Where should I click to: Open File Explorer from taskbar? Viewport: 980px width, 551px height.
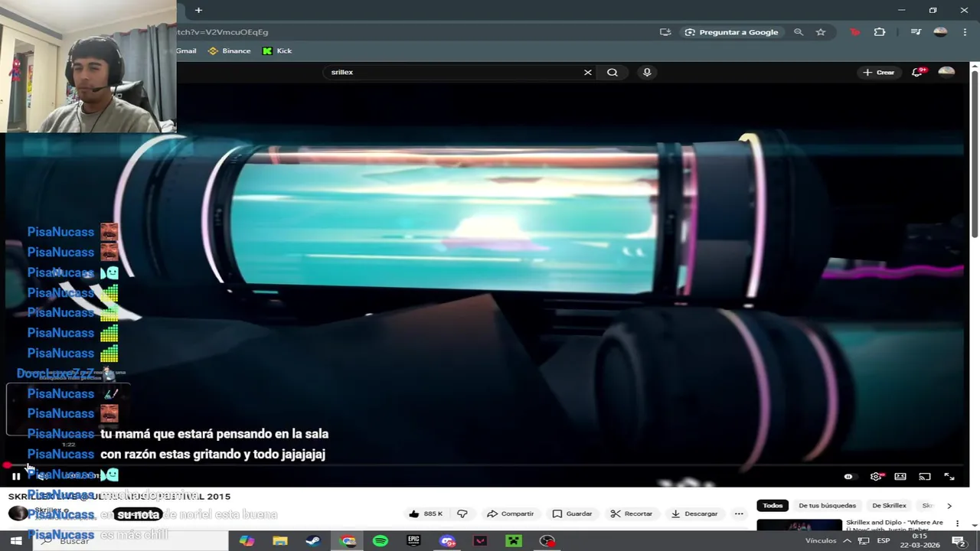click(280, 541)
